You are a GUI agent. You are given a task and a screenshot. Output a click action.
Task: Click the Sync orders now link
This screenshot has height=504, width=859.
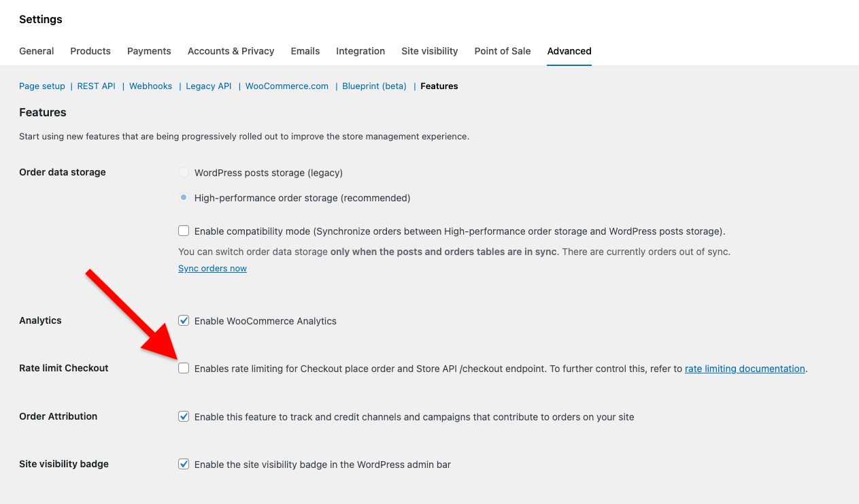(212, 269)
